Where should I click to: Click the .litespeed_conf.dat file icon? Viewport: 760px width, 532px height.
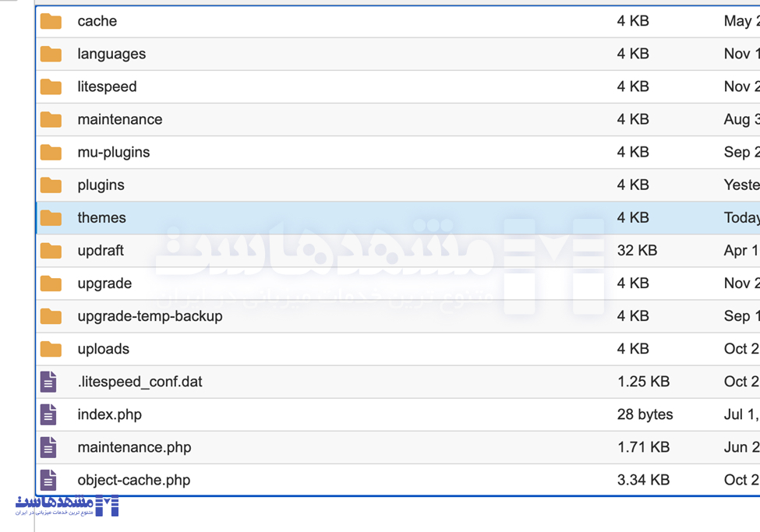click(x=48, y=382)
